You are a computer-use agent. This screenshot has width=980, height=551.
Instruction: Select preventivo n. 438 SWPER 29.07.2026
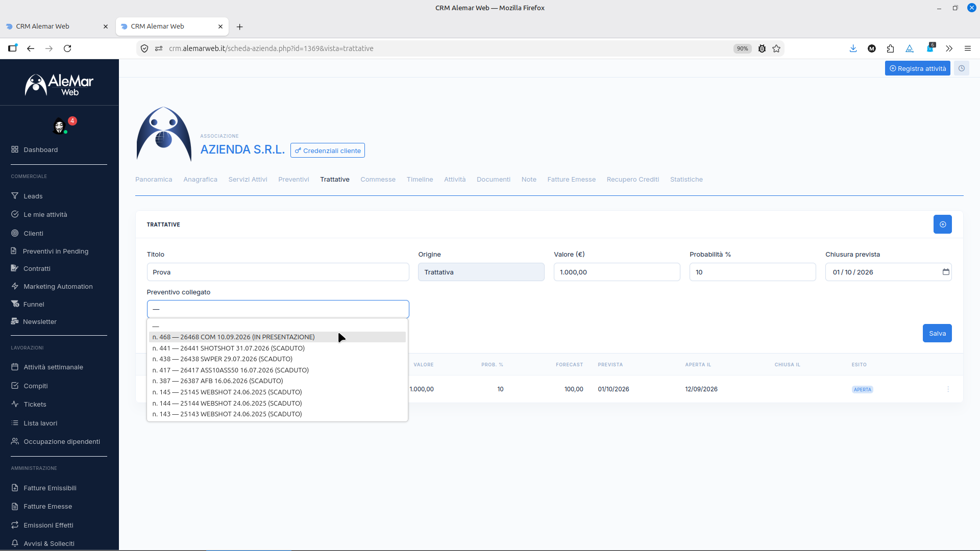click(x=277, y=359)
